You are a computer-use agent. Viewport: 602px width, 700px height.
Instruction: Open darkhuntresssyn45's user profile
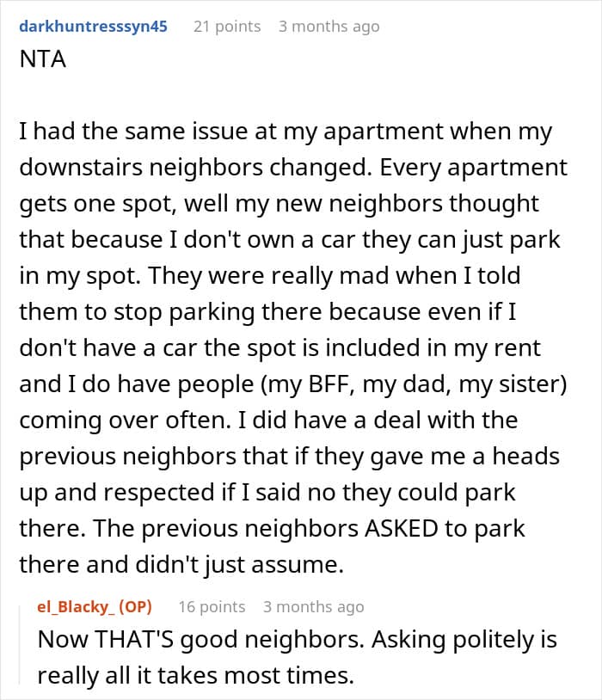coord(93,26)
